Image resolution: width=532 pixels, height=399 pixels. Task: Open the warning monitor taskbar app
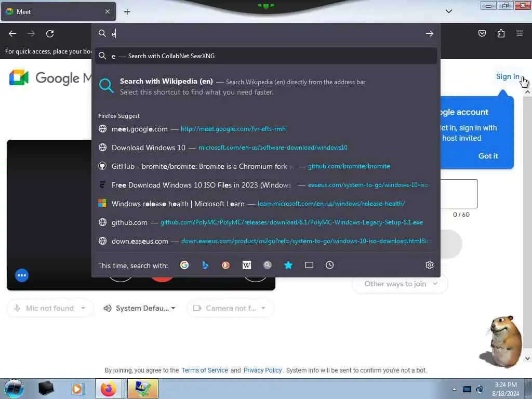(x=142, y=389)
